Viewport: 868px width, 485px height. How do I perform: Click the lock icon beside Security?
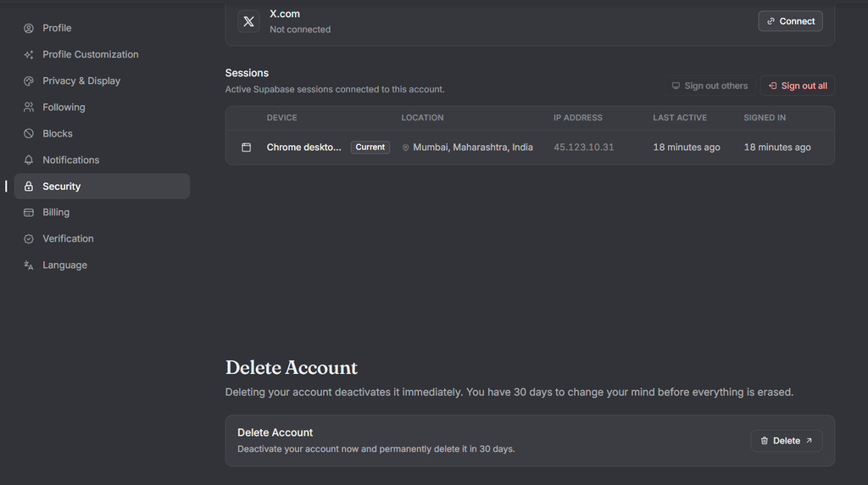pos(29,187)
